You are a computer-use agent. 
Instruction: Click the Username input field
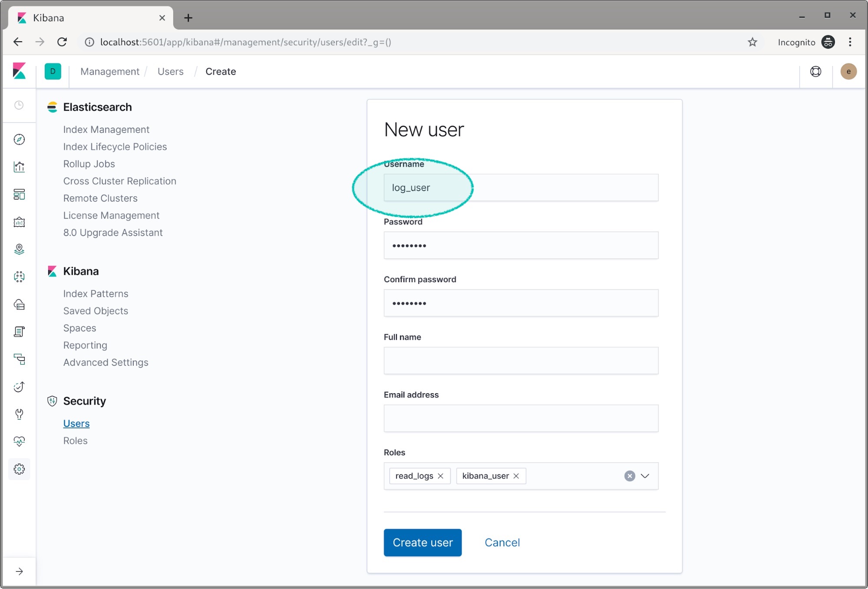(521, 188)
